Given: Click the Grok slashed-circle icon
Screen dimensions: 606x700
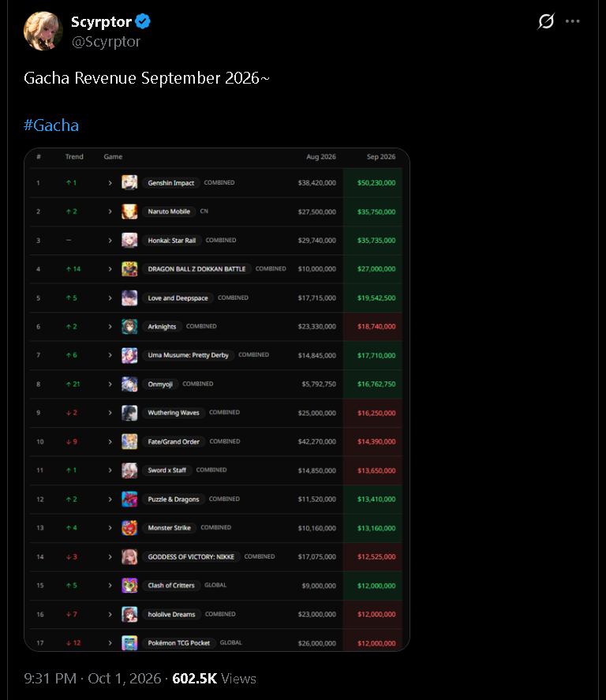Looking at the screenshot, I should (546, 21).
